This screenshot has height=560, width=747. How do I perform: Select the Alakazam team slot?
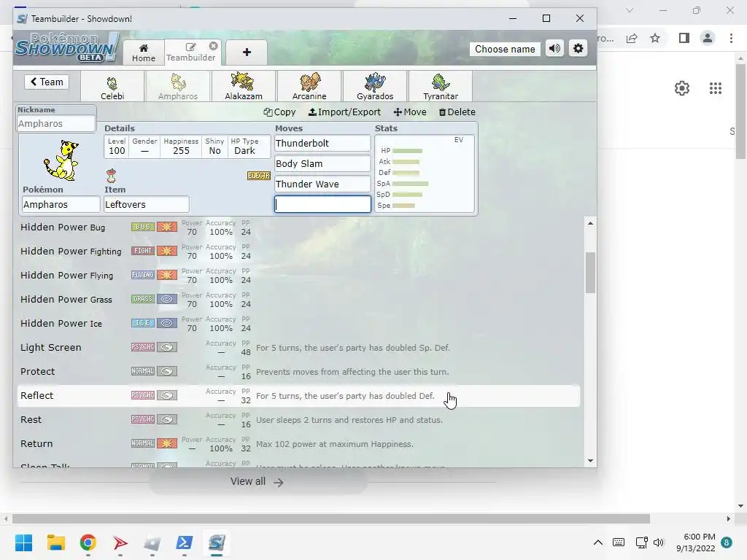click(x=244, y=86)
